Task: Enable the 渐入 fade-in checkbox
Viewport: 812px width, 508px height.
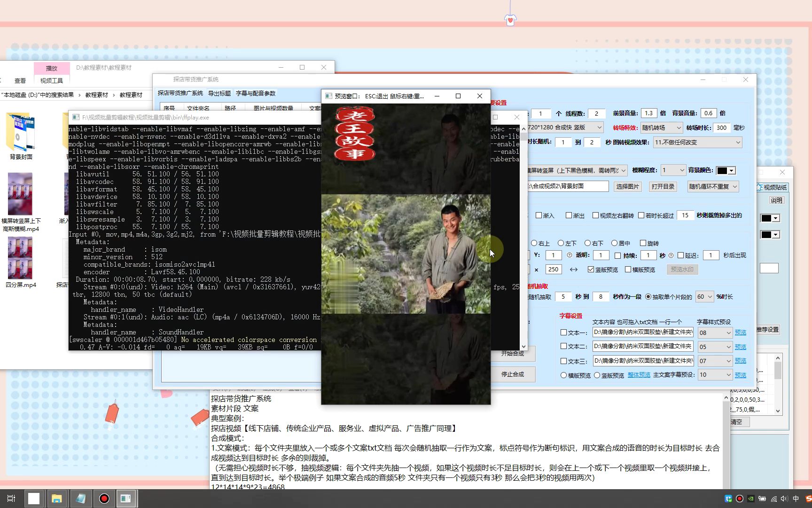Action: click(539, 215)
